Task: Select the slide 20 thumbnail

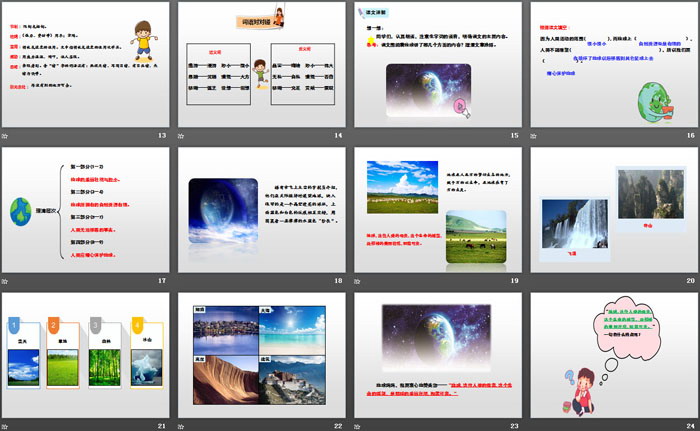Action: tap(614, 210)
